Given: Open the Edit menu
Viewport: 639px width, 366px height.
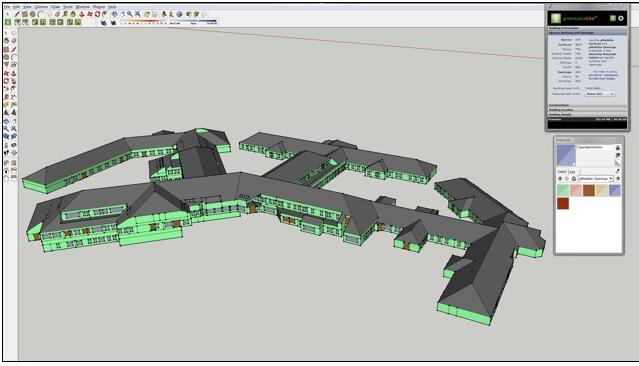Looking at the screenshot, I should point(16,7).
